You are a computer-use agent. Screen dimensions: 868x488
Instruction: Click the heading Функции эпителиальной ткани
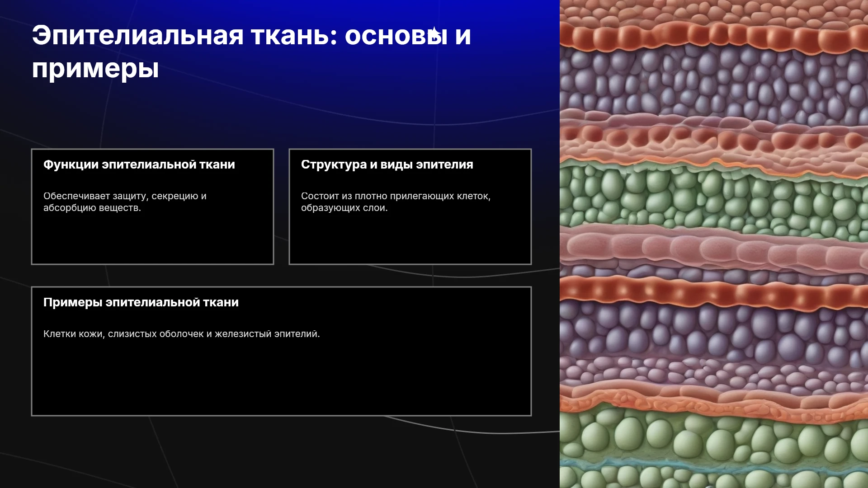tap(139, 164)
